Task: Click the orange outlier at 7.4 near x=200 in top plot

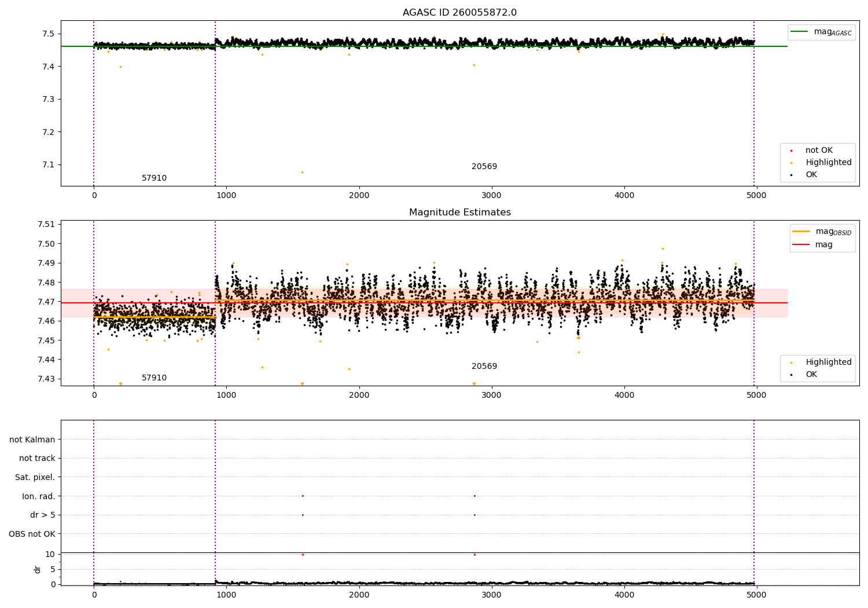Action: coord(120,67)
